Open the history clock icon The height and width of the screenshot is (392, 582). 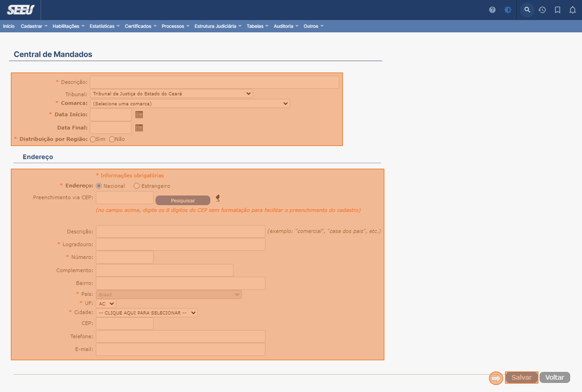coord(542,10)
